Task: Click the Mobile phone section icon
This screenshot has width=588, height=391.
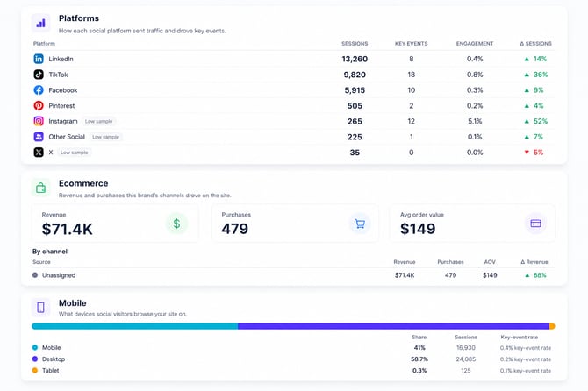Action: pyautogui.click(x=41, y=308)
